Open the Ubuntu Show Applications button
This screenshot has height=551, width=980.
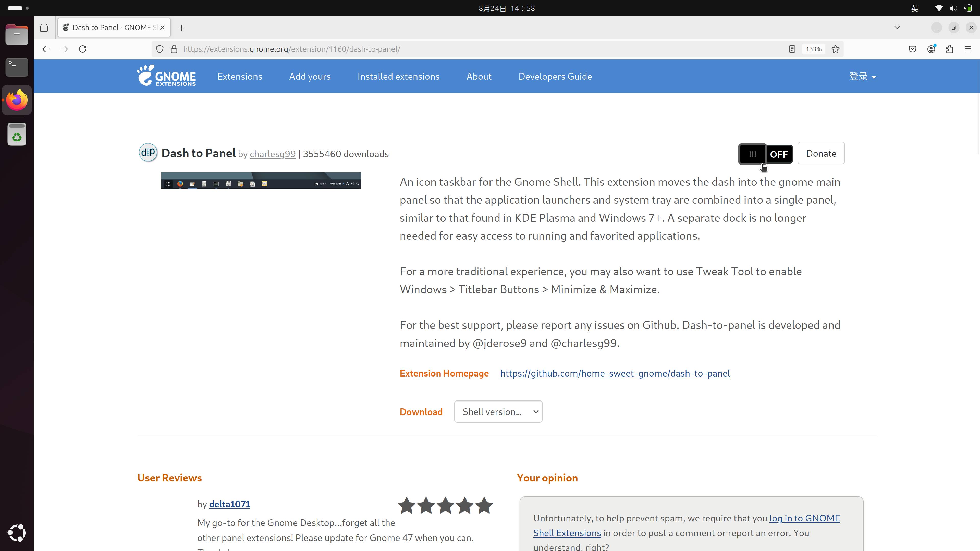(17, 533)
